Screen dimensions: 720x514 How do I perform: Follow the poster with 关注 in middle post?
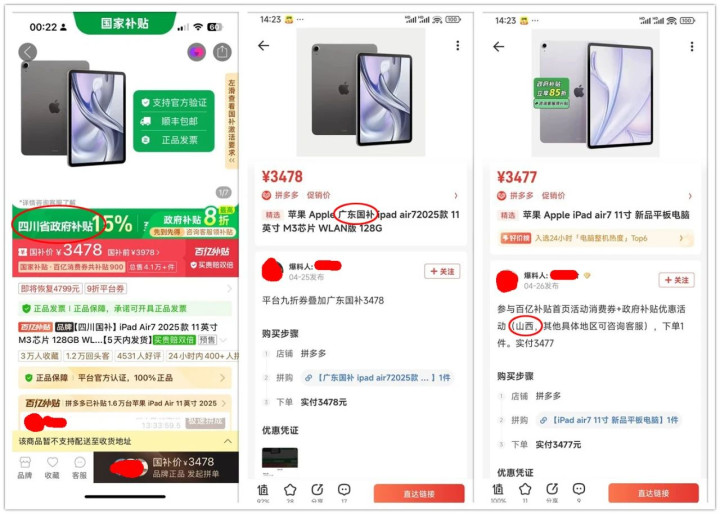pos(442,271)
